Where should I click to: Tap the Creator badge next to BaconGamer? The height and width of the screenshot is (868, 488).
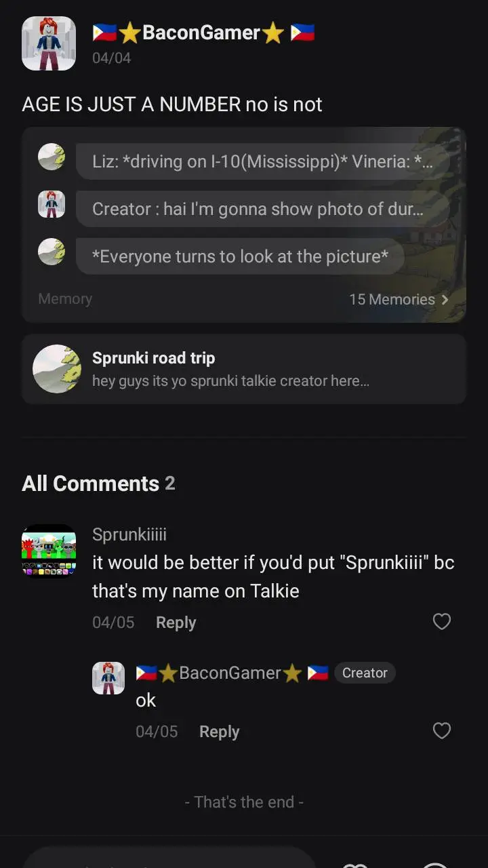coord(365,673)
